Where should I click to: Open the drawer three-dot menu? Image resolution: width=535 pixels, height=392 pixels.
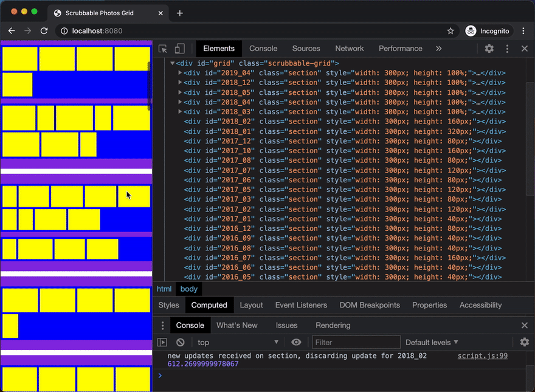[162, 326]
